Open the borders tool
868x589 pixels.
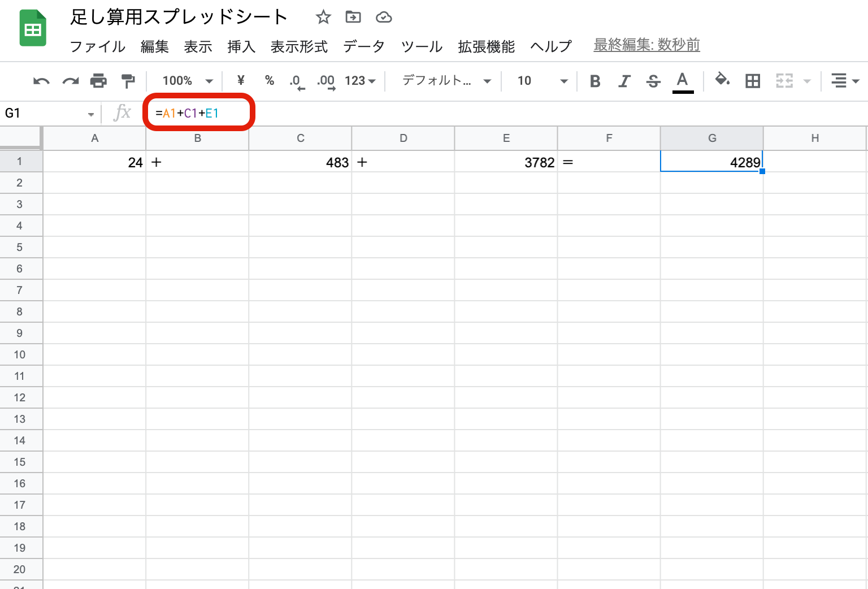(753, 81)
